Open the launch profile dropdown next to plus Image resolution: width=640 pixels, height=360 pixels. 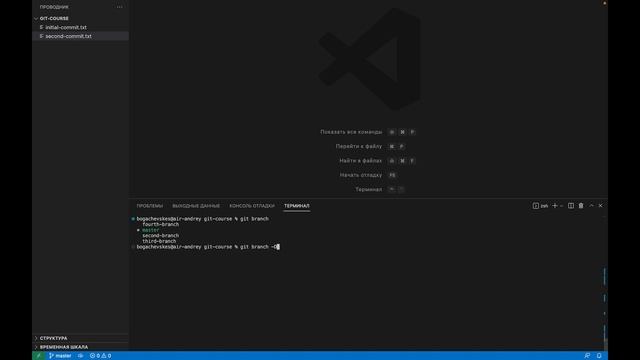coord(562,206)
